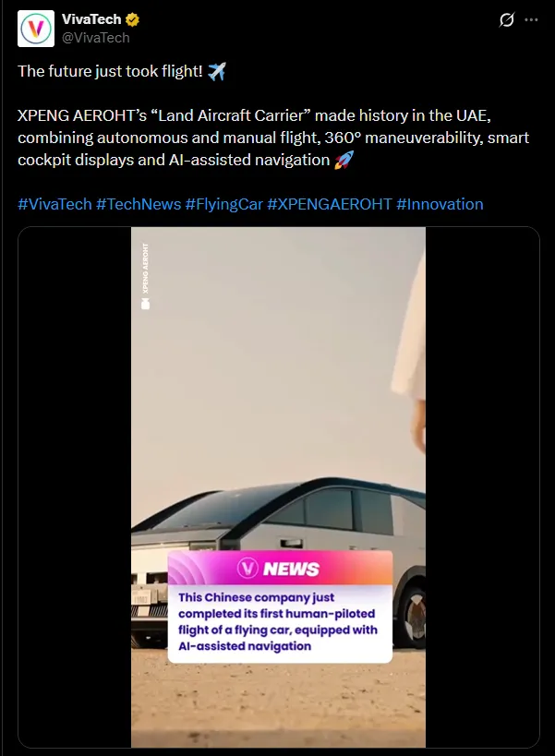Image resolution: width=555 pixels, height=756 pixels.
Task: Click the Grok explain-post icon
Action: (506, 19)
